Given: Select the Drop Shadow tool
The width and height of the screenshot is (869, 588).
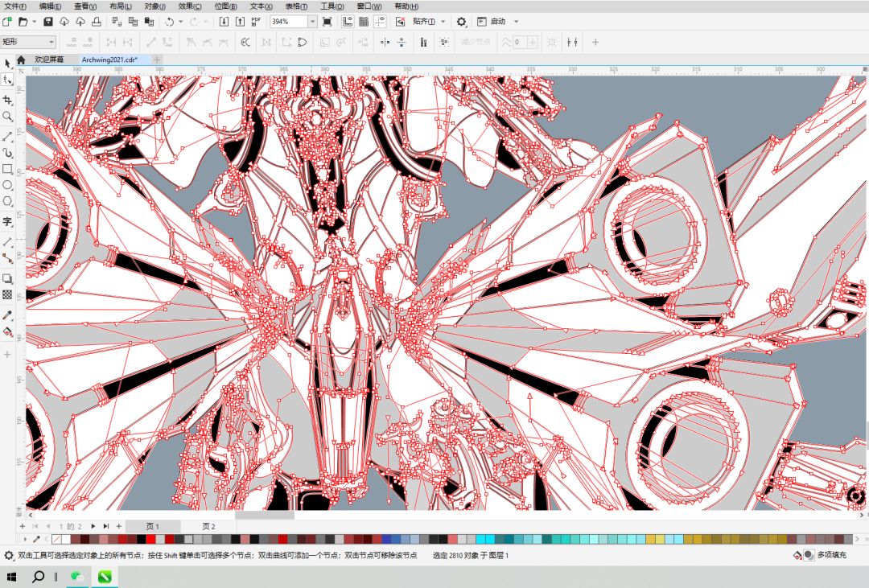Looking at the screenshot, I should click(x=7, y=279).
